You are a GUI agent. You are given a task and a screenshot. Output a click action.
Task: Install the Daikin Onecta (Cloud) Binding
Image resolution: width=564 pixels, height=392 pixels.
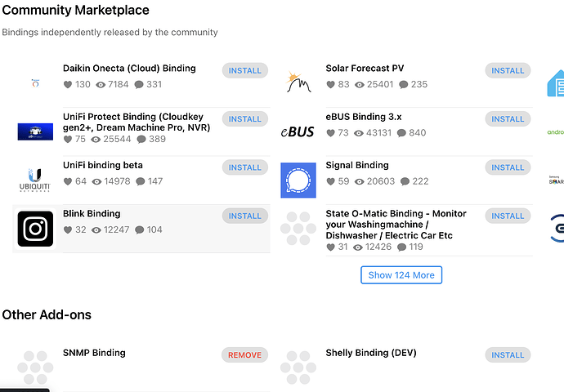coord(245,70)
